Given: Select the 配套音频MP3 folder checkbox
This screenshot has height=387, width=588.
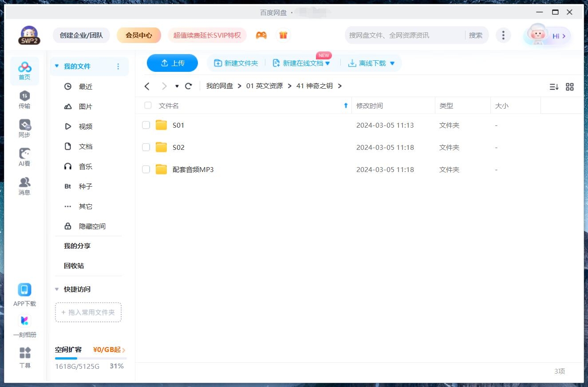Looking at the screenshot, I should (x=146, y=169).
